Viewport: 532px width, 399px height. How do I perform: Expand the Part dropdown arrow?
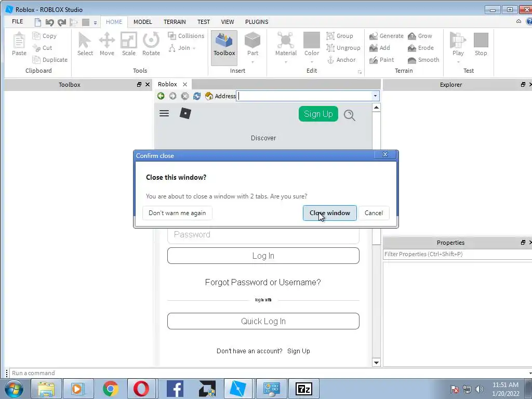[252, 62]
